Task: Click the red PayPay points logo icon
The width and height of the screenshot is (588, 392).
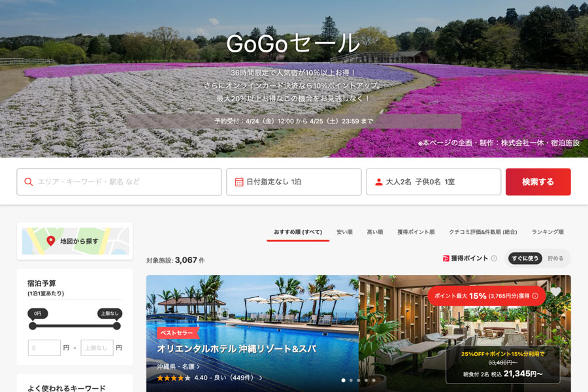Action: click(446, 259)
